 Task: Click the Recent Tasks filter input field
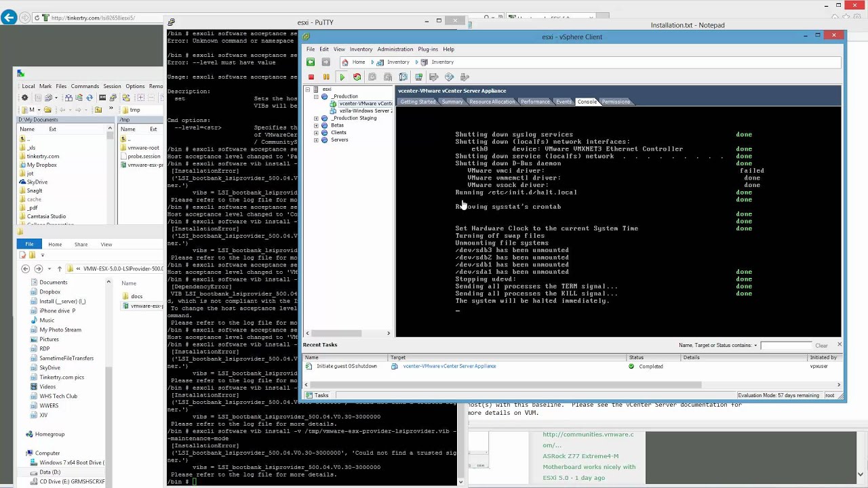(785, 346)
